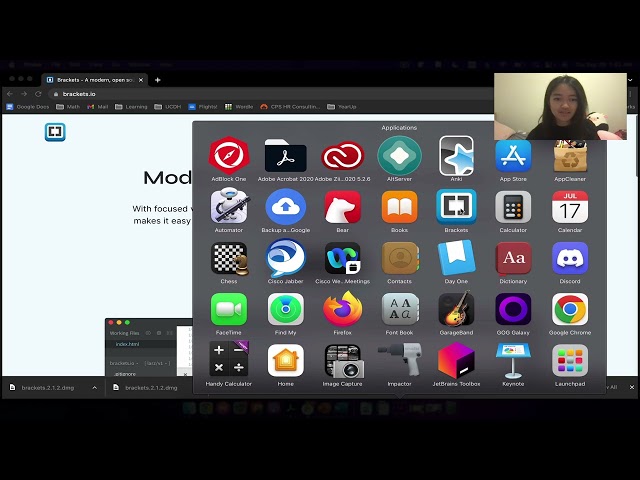
Task: Launch Chess app
Action: pyautogui.click(x=229, y=259)
